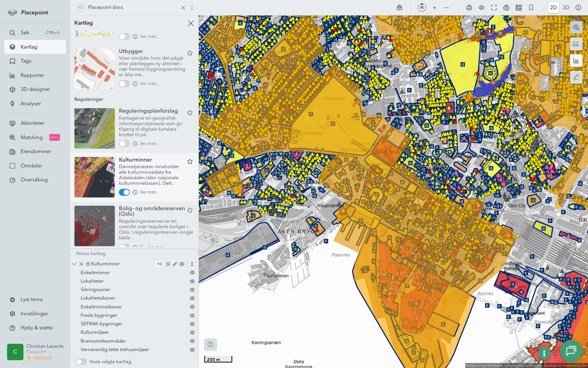The width and height of the screenshot is (588, 368).
Task: Open the travel time walking tool
Action: [x=576, y=77]
